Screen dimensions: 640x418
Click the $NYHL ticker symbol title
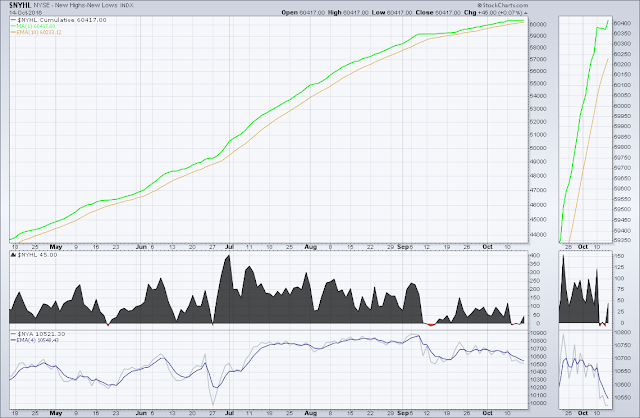20,5
